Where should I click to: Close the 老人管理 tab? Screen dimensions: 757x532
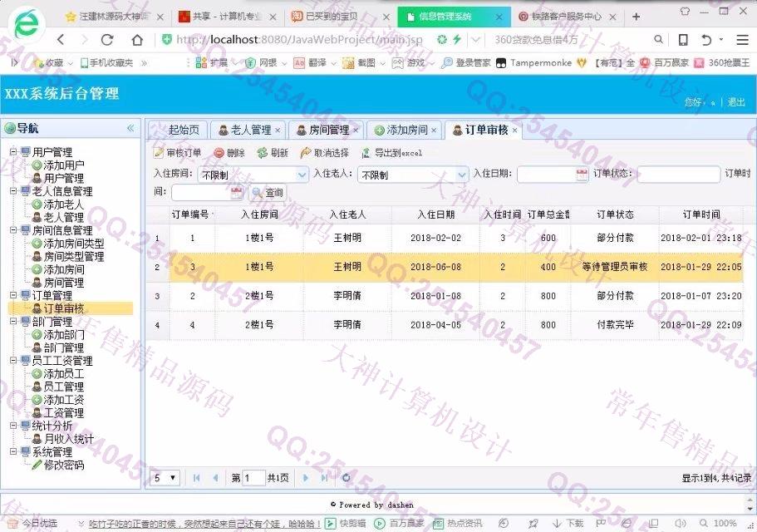coord(278,131)
